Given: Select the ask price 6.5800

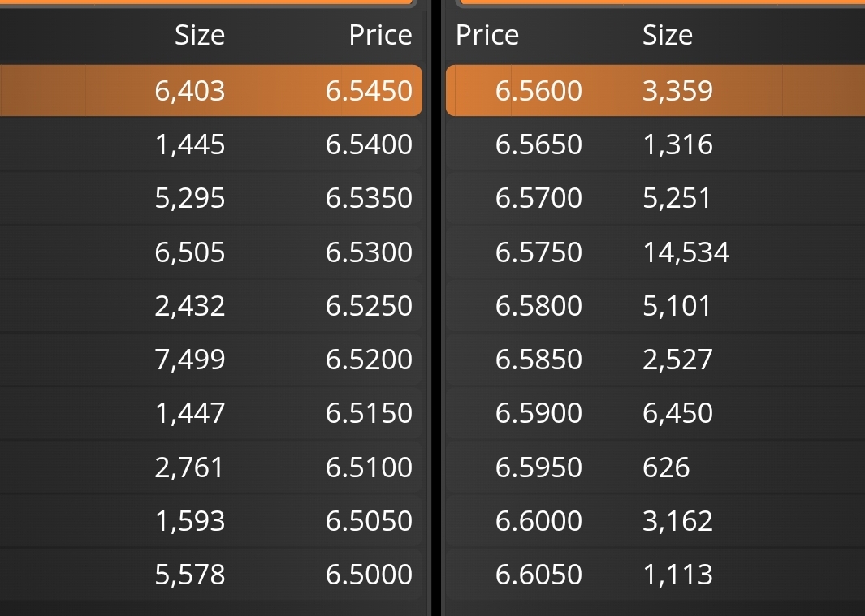Looking at the screenshot, I should (538, 305).
